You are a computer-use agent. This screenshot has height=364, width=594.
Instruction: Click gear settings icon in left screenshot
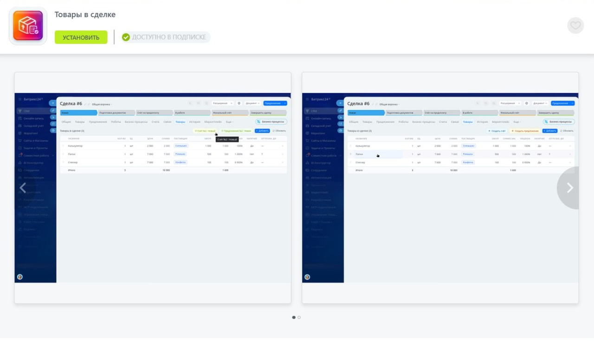click(239, 103)
